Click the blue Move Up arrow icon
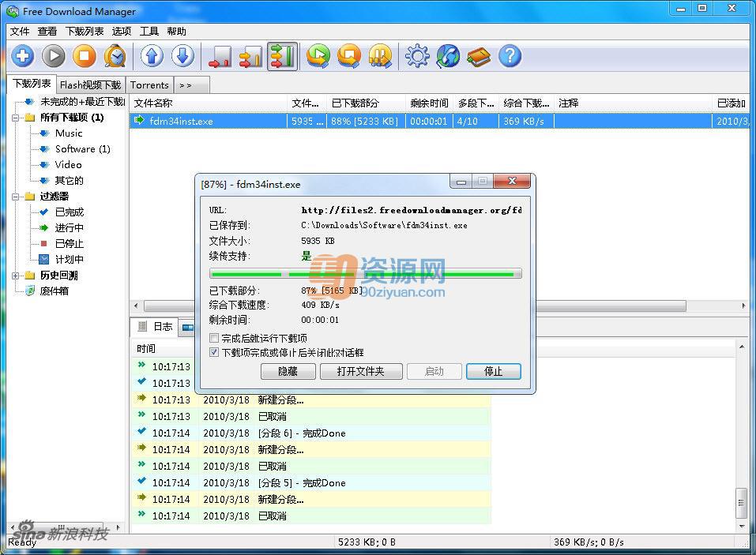 152,56
